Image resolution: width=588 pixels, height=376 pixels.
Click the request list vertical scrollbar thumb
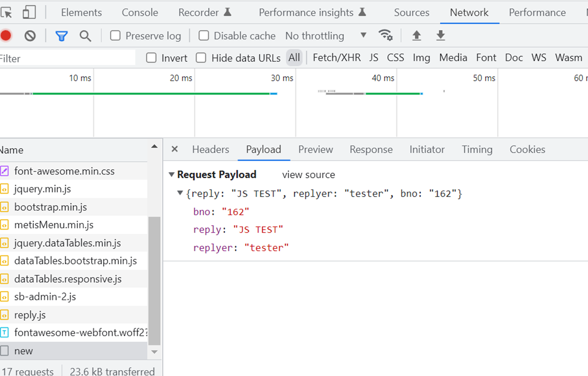[x=155, y=281]
